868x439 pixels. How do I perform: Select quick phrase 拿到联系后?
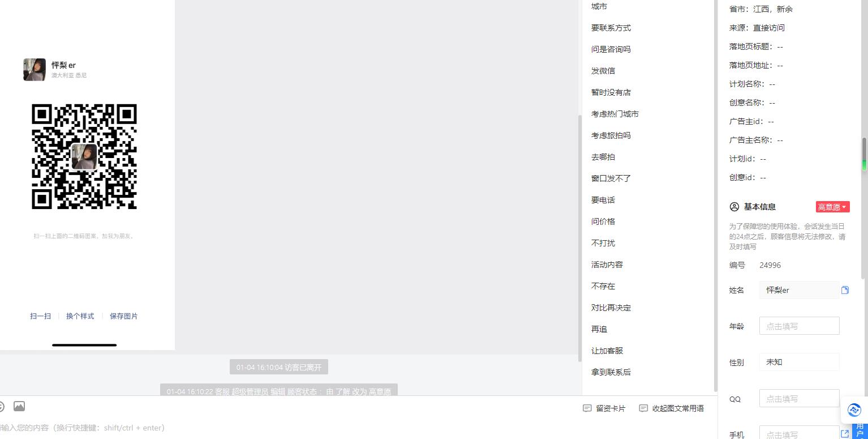pos(611,372)
